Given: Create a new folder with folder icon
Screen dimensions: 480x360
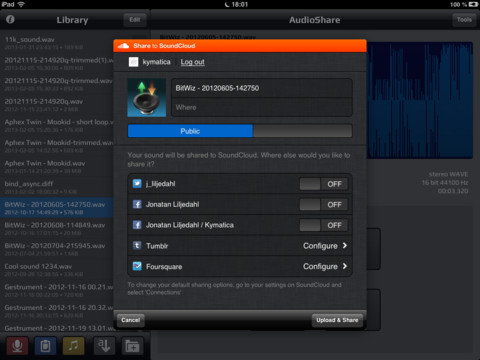Looking at the screenshot, I should (132, 346).
